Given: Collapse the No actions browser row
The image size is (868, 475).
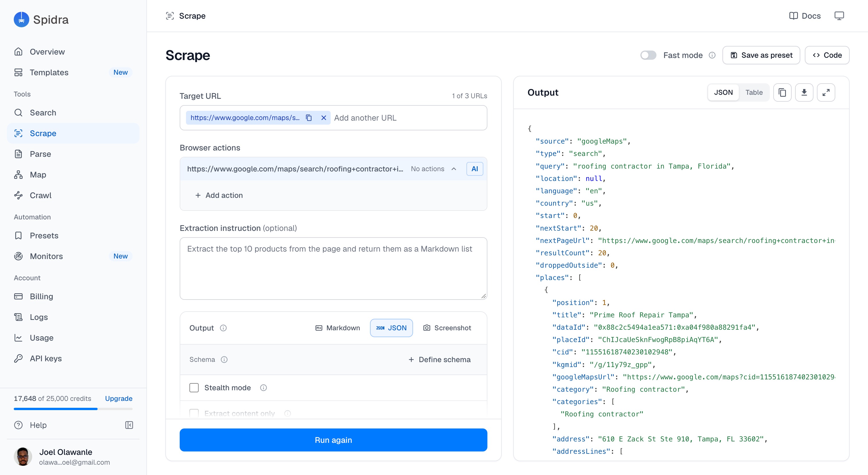Looking at the screenshot, I should coord(454,169).
